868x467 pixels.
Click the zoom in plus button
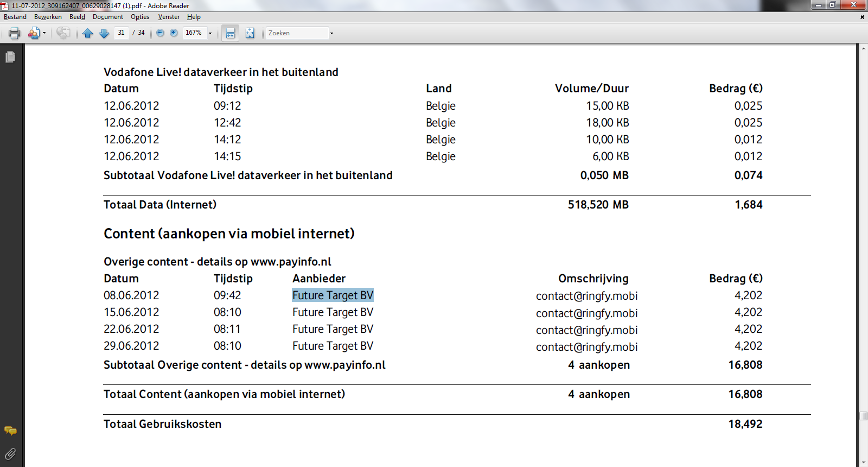coord(174,33)
